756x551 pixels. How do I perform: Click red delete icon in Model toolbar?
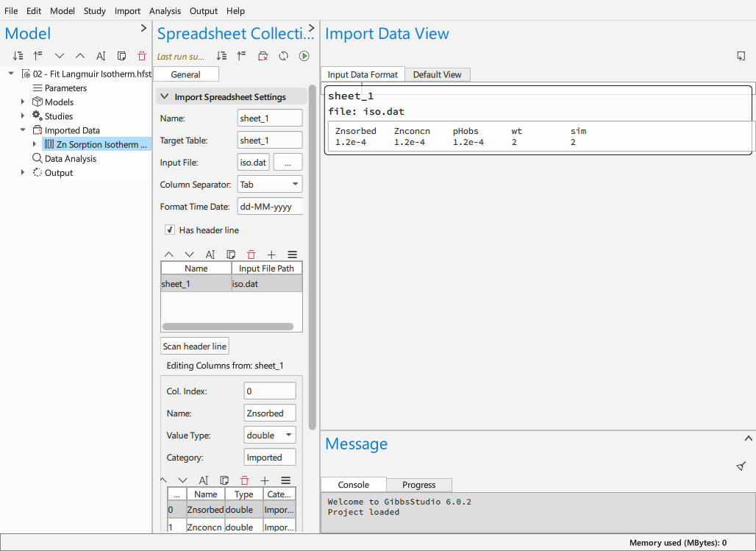(x=142, y=56)
